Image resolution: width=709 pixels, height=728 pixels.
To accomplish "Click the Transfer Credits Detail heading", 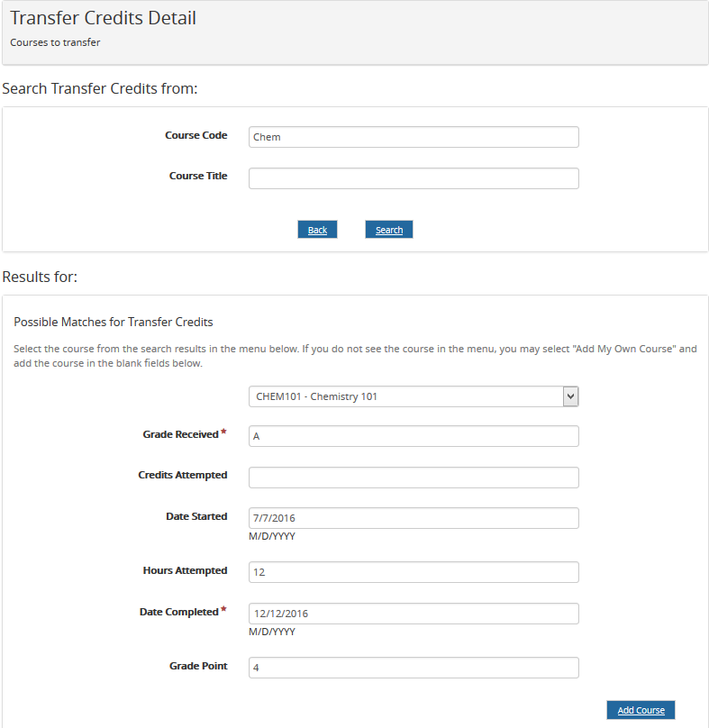I will (x=102, y=17).
